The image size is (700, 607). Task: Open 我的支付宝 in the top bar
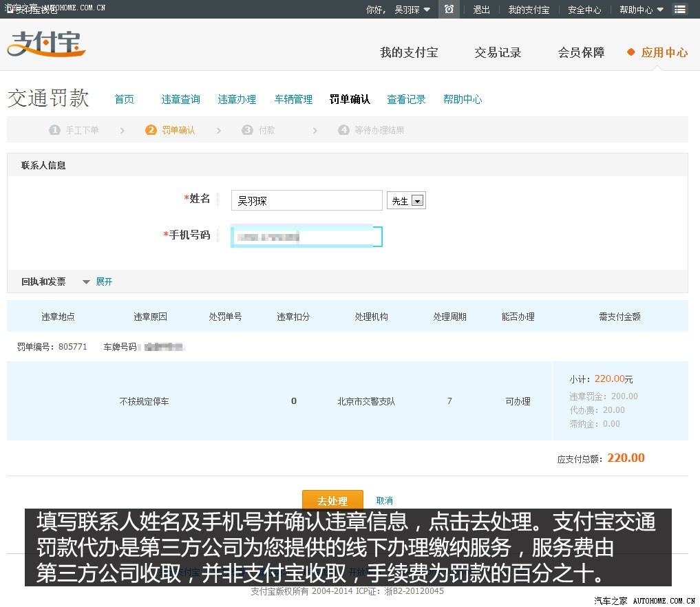529,10
